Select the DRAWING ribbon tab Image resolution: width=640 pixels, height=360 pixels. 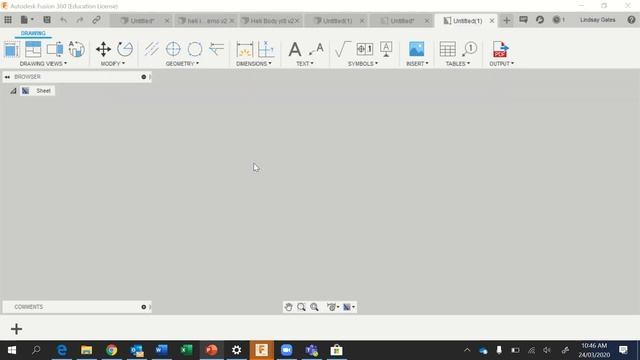pyautogui.click(x=33, y=33)
